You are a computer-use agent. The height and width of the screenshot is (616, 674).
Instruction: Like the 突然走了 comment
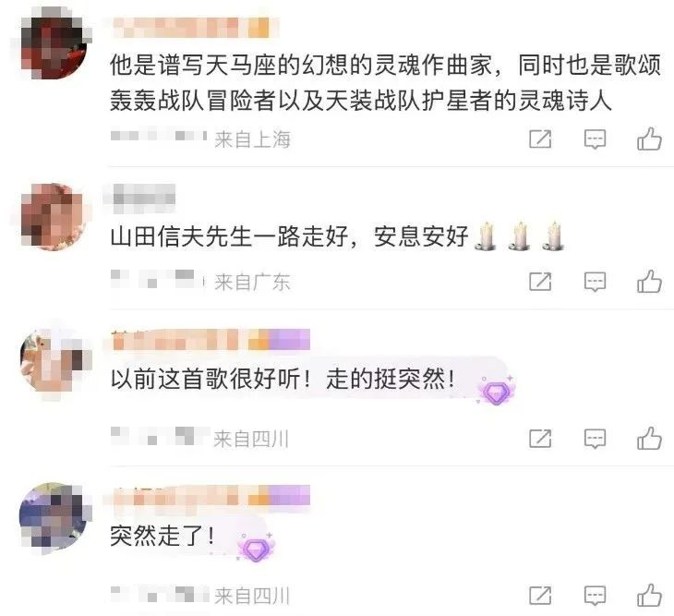[x=649, y=596]
